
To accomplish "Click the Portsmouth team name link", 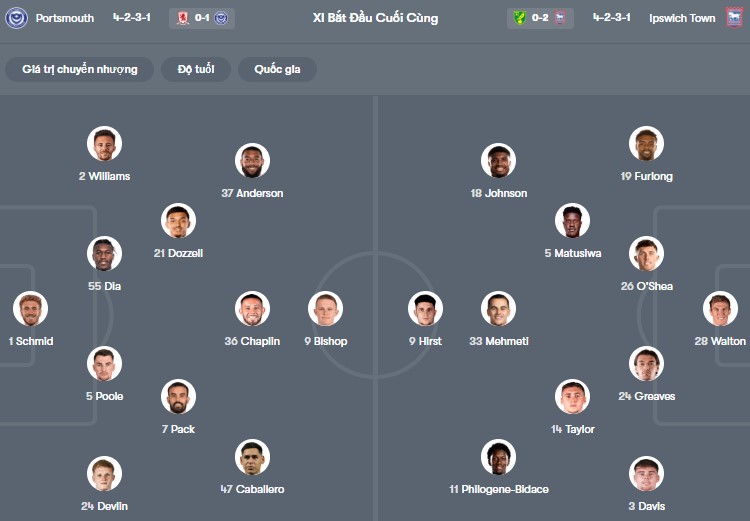I will click(x=66, y=18).
